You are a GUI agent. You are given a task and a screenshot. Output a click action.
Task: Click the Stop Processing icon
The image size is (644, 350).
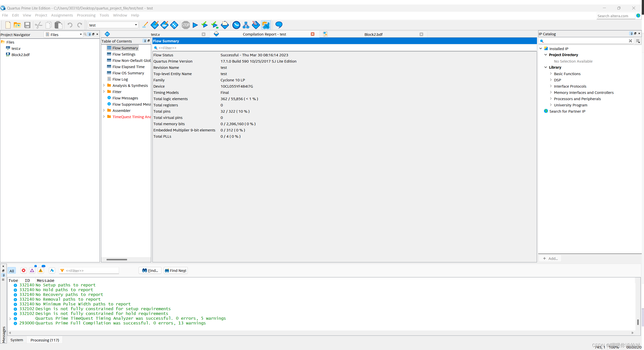(186, 25)
